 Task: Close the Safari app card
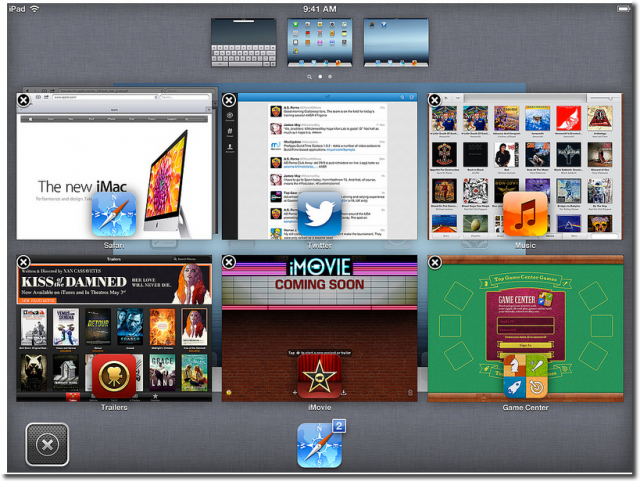point(24,100)
